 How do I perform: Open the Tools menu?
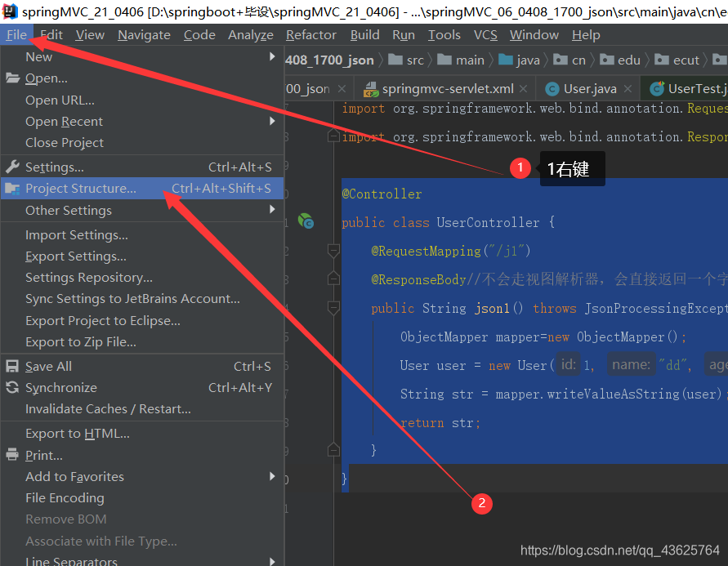444,35
